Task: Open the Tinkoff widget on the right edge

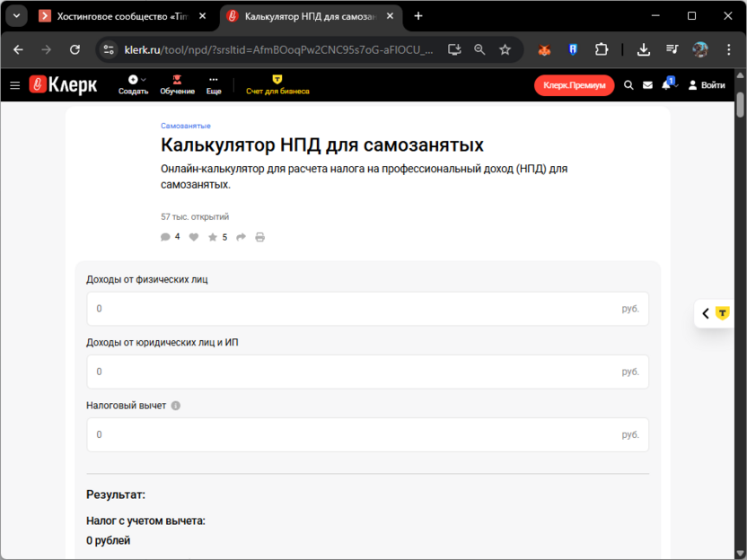Action: [x=723, y=312]
